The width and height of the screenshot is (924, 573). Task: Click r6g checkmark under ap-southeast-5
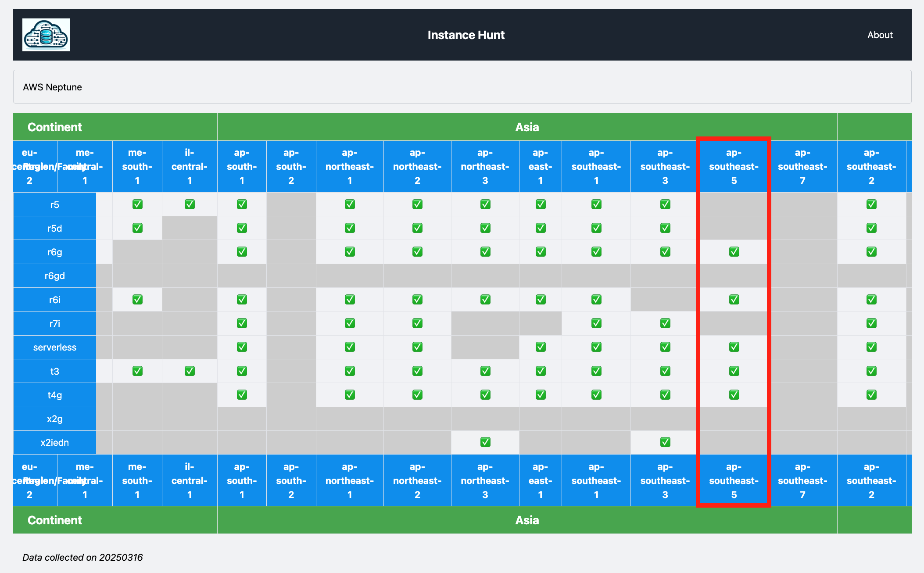734,252
